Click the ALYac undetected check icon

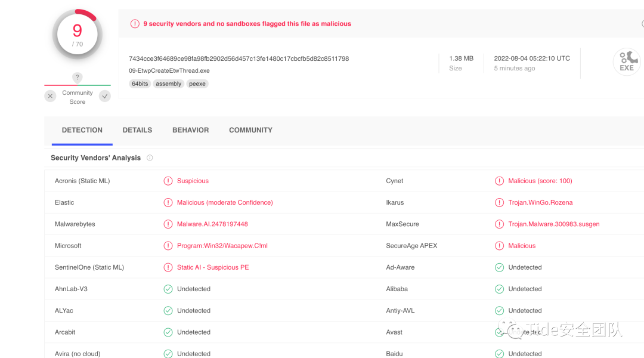[168, 311]
